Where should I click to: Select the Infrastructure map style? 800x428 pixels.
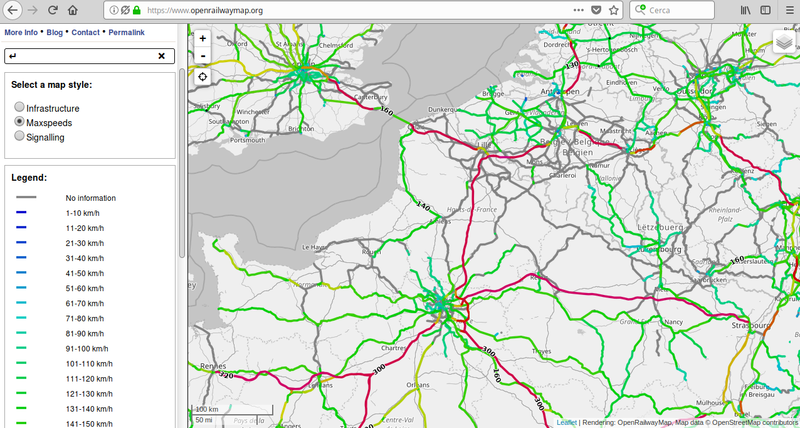click(x=19, y=107)
